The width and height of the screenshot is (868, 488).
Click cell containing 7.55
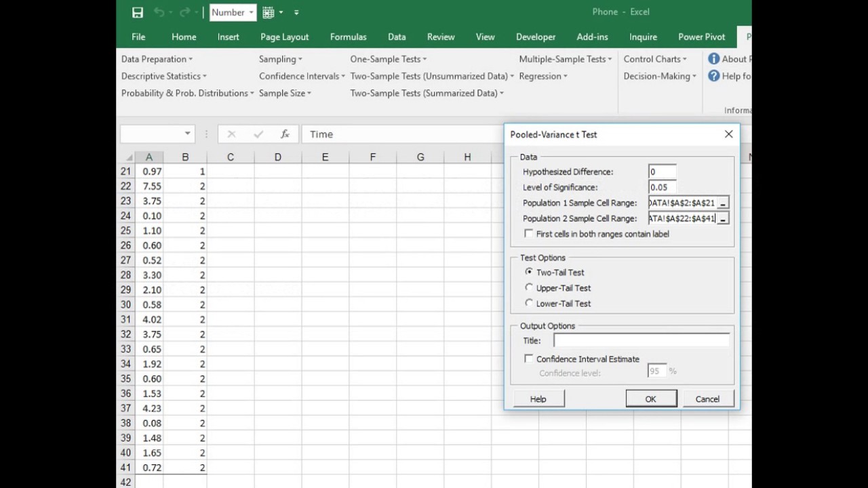pos(149,186)
